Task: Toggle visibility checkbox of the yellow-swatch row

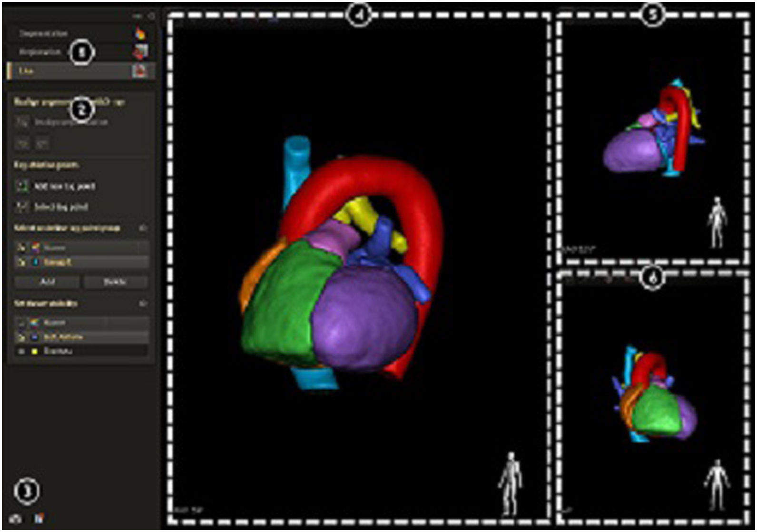Action: [21, 351]
